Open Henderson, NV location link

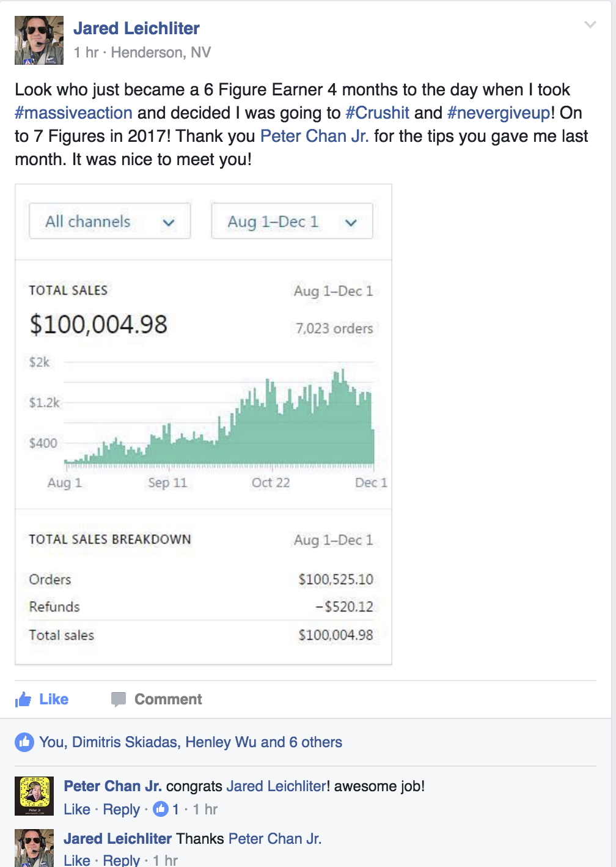(x=161, y=53)
